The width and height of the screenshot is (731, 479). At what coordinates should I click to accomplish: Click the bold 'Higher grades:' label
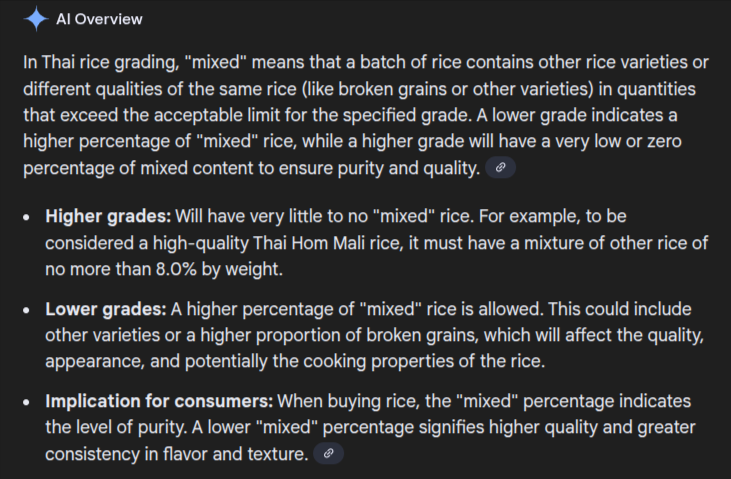click(108, 216)
